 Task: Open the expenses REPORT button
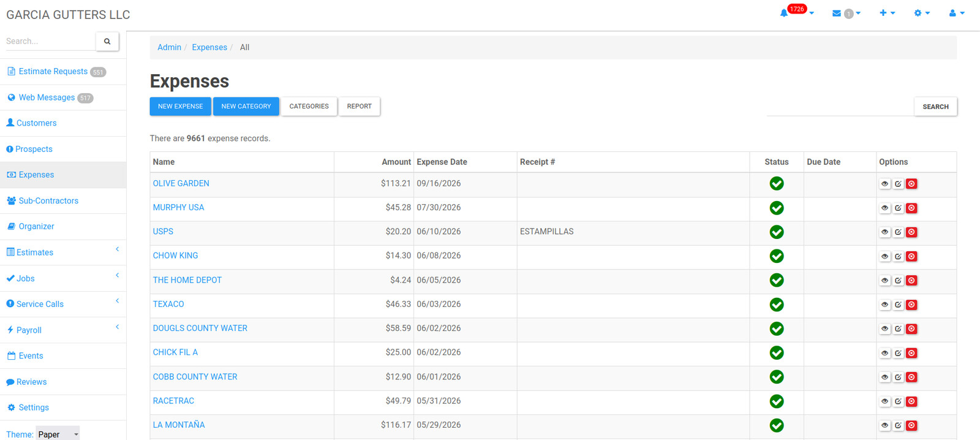pos(360,106)
